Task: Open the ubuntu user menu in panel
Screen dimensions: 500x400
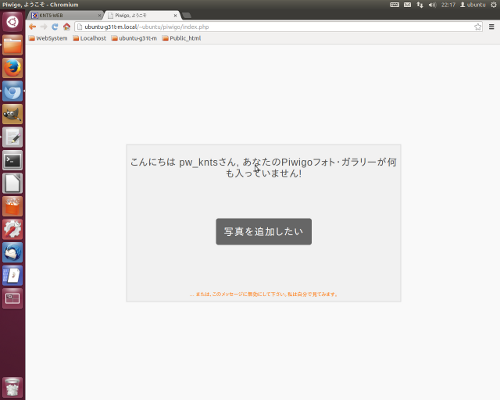Action: [x=473, y=5]
